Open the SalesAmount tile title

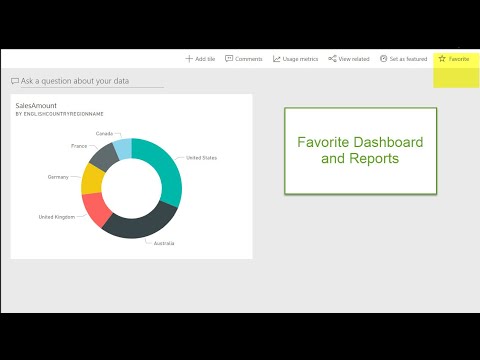36,106
